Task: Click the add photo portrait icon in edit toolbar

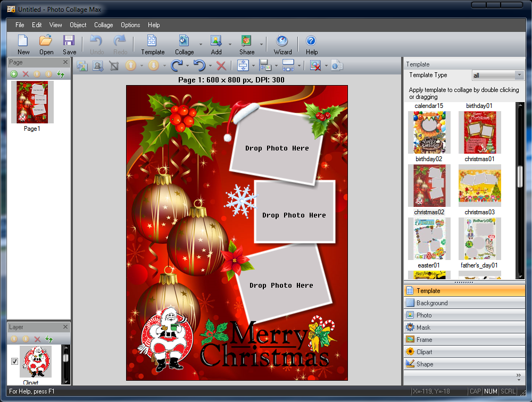Action: (x=98, y=65)
